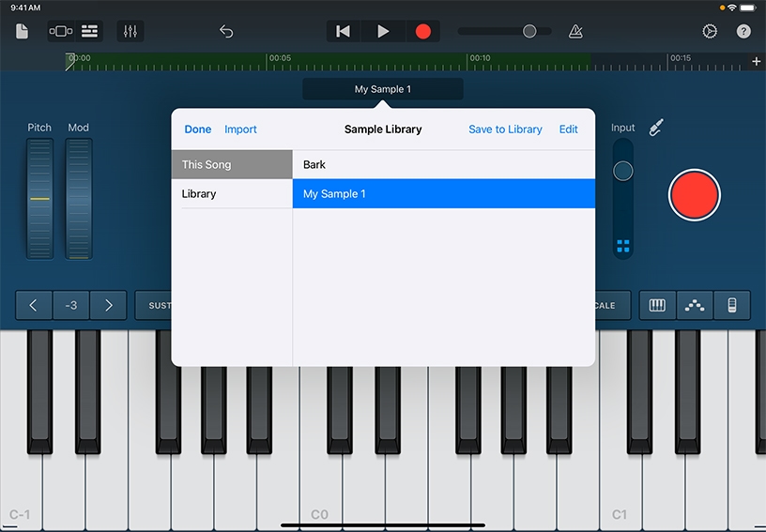766x532 pixels.
Task: Enable the arpeggiator dots button
Action: tap(695, 305)
